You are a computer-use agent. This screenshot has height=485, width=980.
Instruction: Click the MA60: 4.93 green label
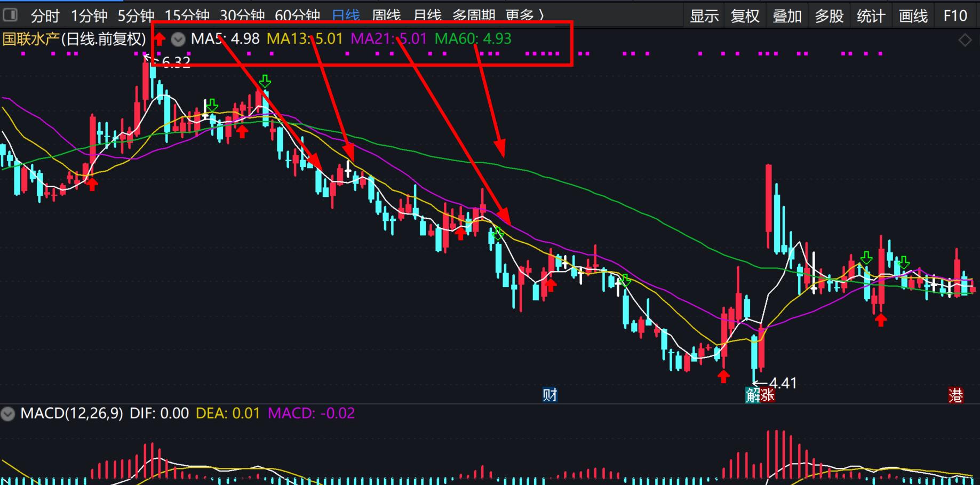473,39
